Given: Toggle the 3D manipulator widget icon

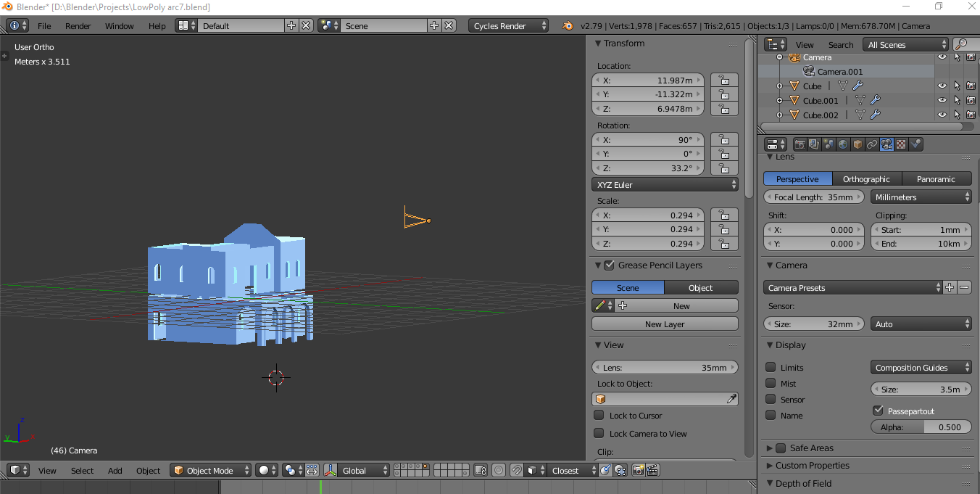Looking at the screenshot, I should [x=331, y=471].
